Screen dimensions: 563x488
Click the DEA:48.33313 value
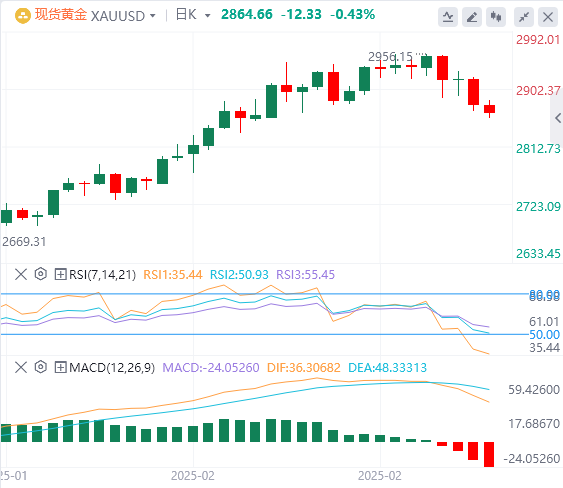387,368
